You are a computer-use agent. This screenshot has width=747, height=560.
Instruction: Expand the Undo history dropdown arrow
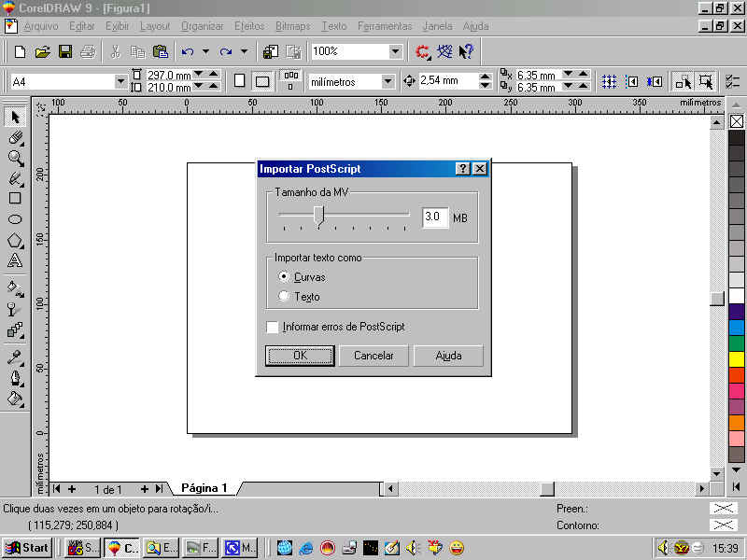pos(205,51)
